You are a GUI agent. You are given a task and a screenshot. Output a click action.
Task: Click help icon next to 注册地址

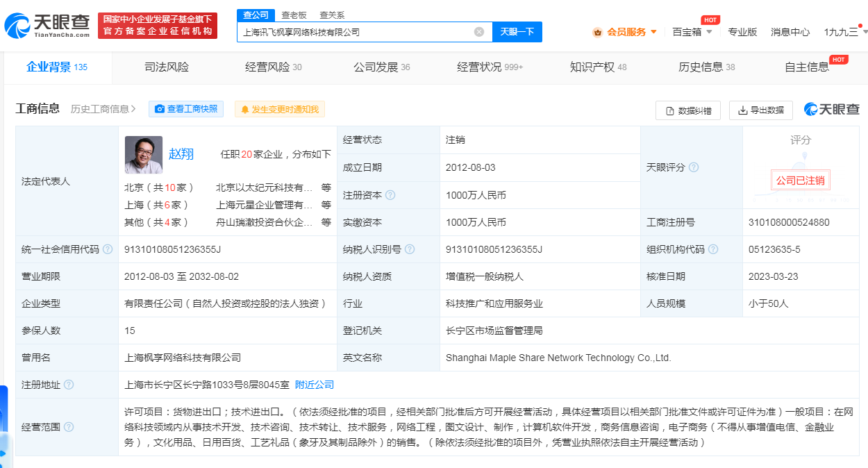[x=69, y=385]
